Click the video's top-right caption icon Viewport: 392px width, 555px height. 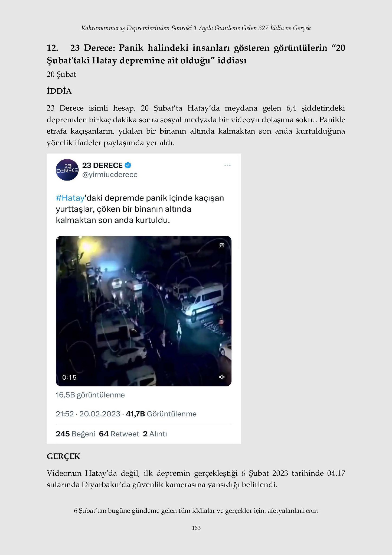click(x=222, y=245)
